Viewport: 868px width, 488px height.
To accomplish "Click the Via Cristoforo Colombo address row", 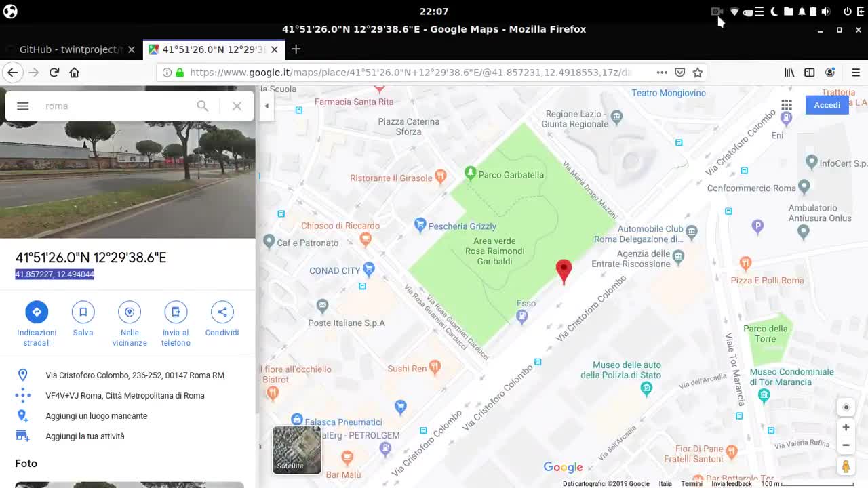I will pyautogui.click(x=127, y=375).
